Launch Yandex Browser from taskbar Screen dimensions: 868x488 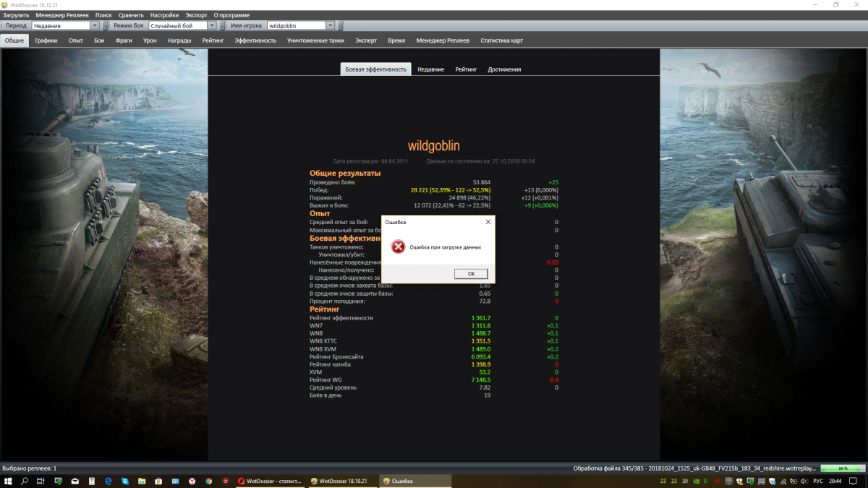point(192,481)
